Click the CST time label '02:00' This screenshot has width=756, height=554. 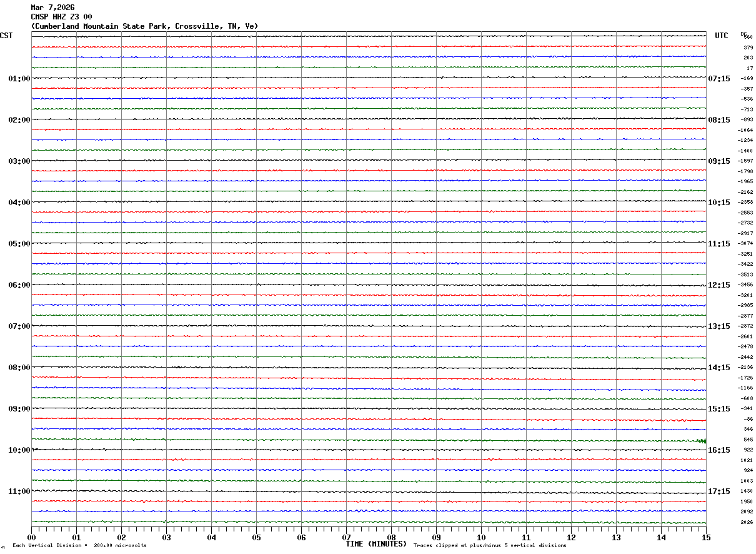[19, 120]
